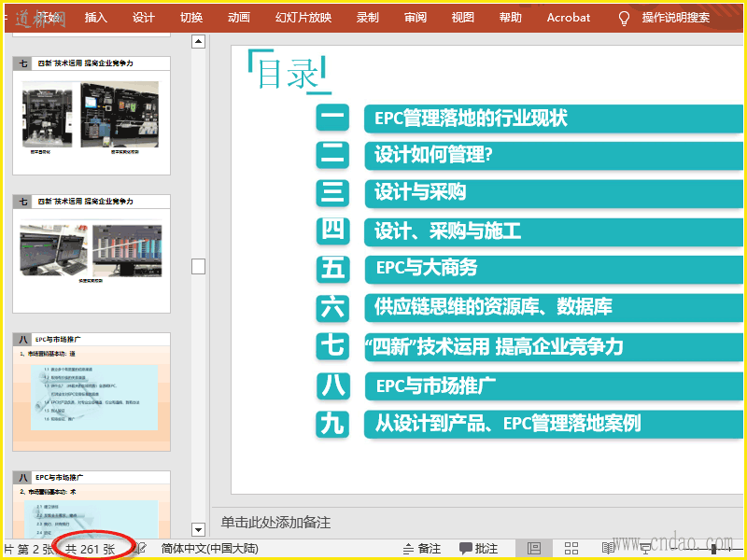
Task: Click the 三 number box
Action: [332, 193]
